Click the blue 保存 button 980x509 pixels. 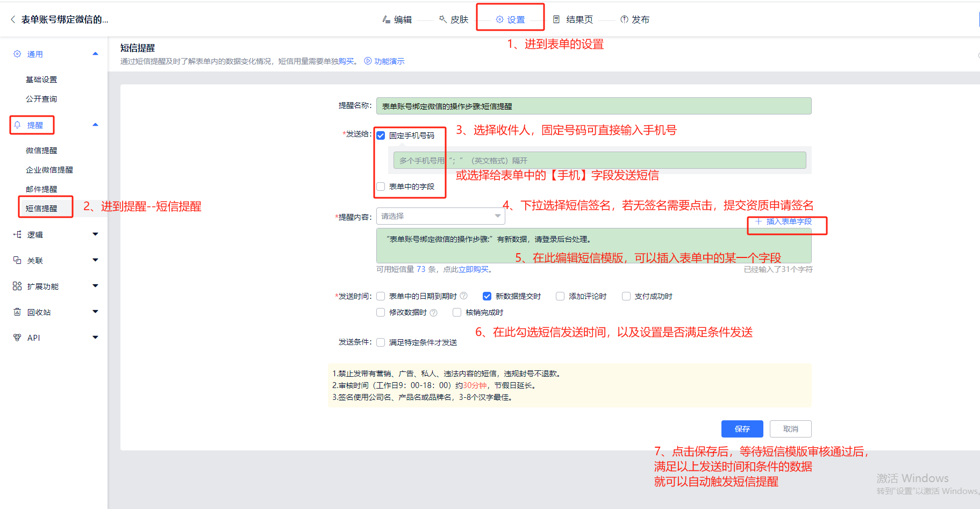point(742,429)
